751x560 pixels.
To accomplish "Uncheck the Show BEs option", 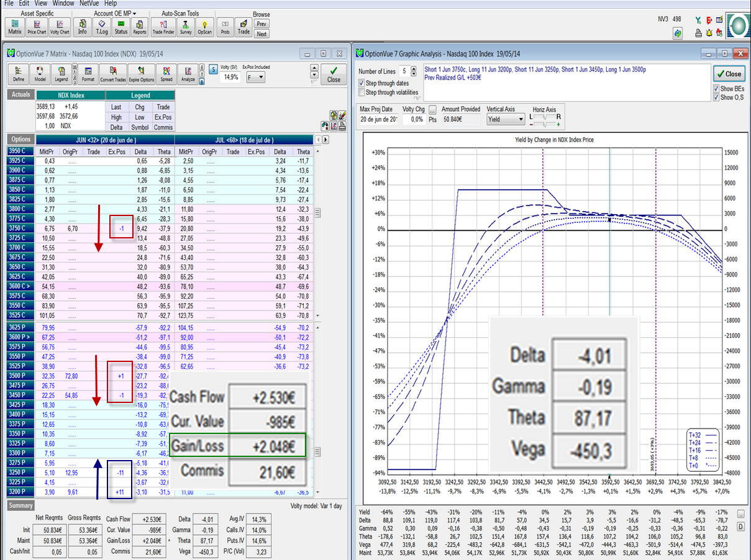I will [x=716, y=89].
